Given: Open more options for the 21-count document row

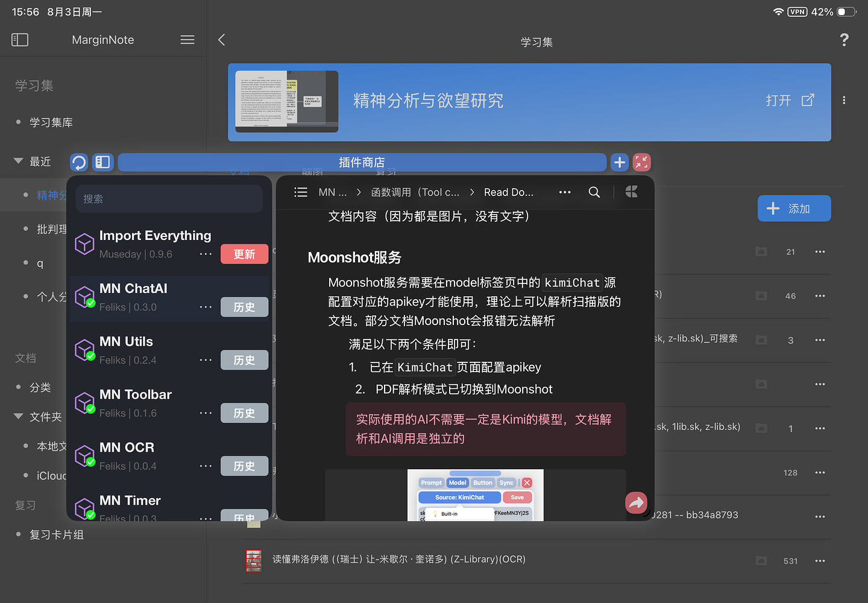Looking at the screenshot, I should point(820,252).
